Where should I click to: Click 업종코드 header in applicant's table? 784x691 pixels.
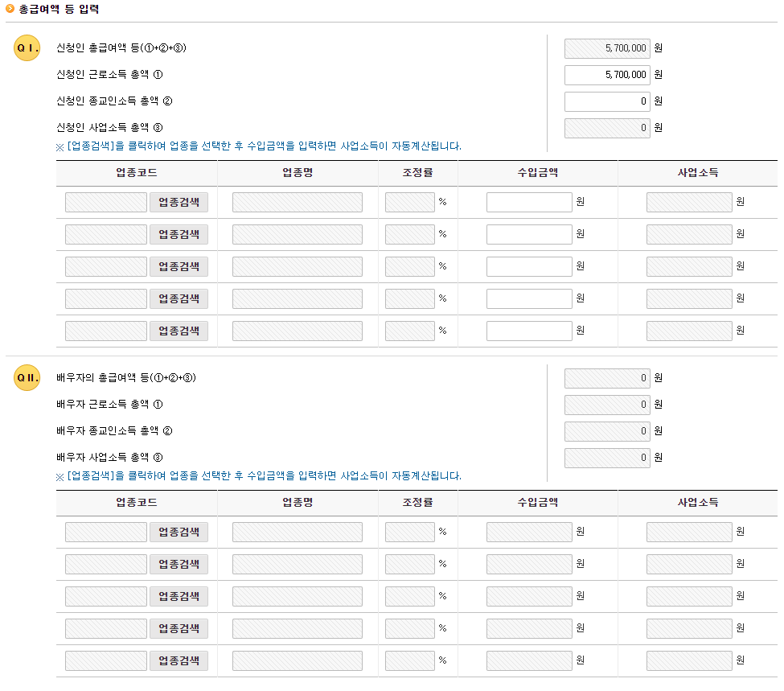pos(137,173)
